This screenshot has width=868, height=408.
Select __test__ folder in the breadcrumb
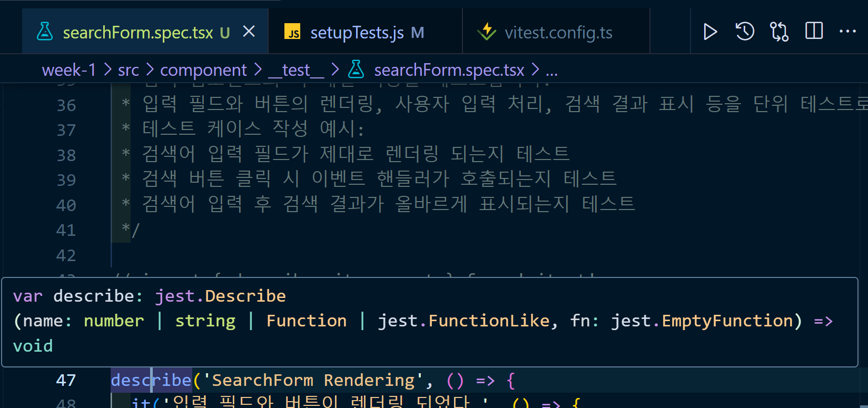click(296, 70)
